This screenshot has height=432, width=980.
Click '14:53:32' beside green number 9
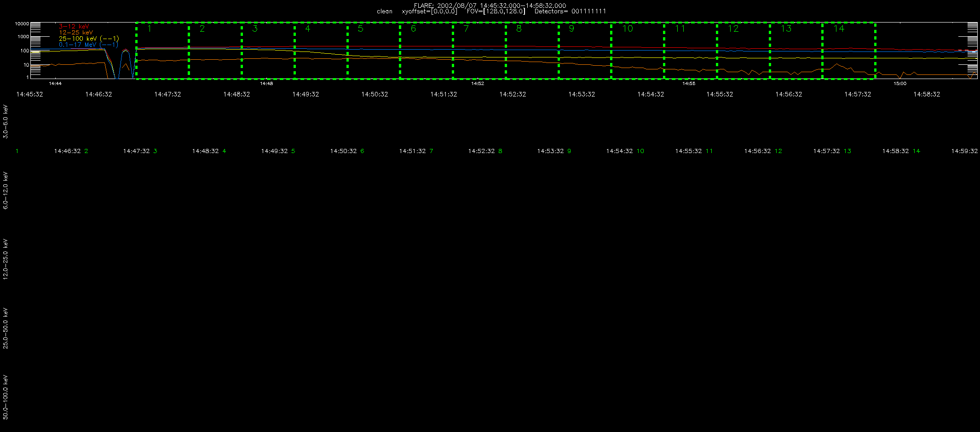(x=550, y=151)
